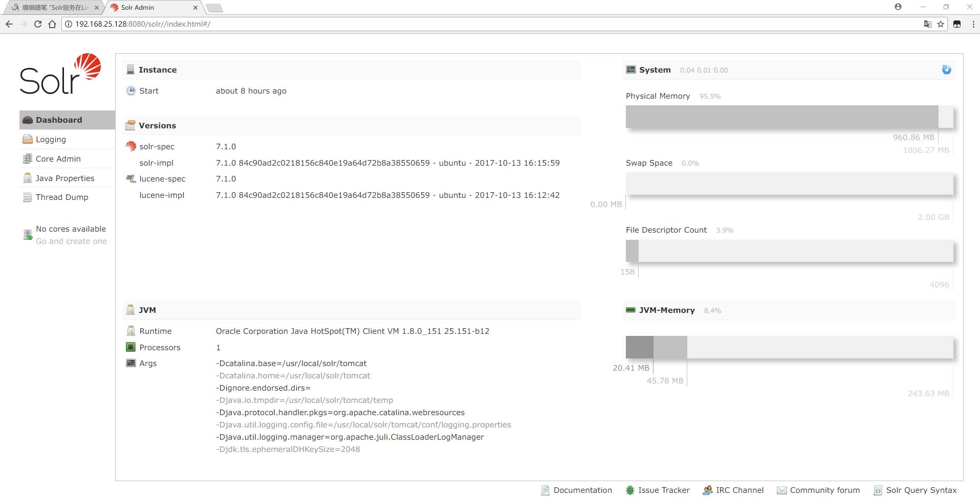Open the Logging page
The image size is (980, 499).
point(67,140)
